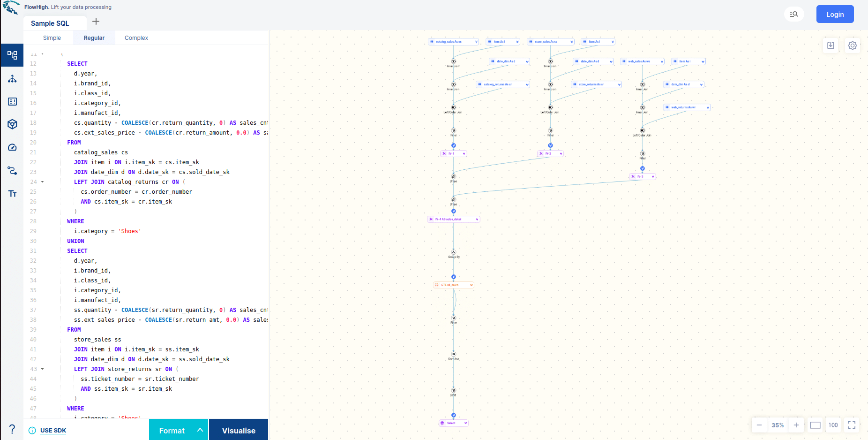Open the text formatting sidebar icon
Screen dimensions: 868x440
[x=12, y=193]
